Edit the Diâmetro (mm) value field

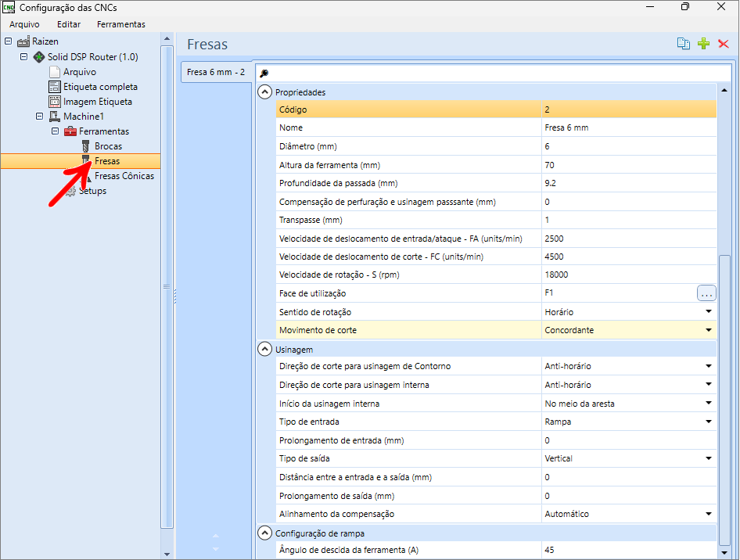(x=629, y=146)
